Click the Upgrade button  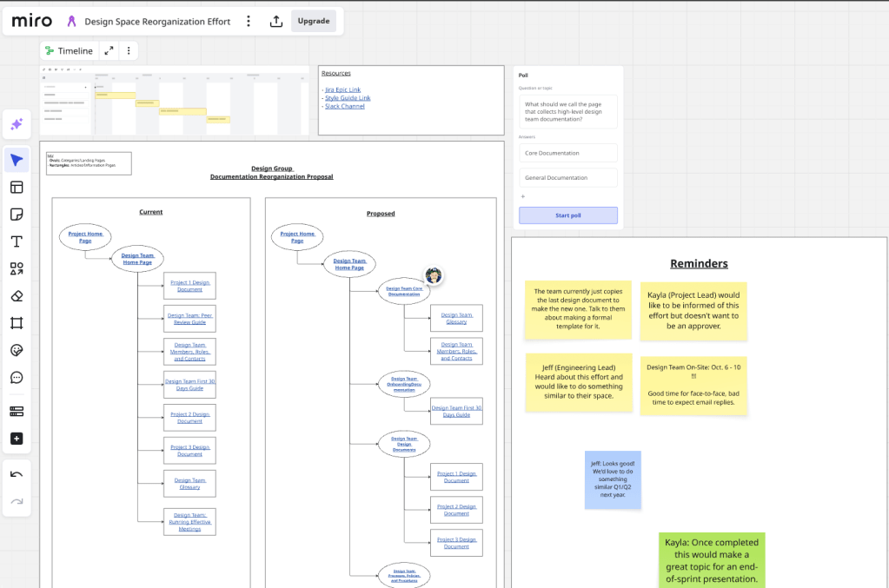(x=314, y=21)
